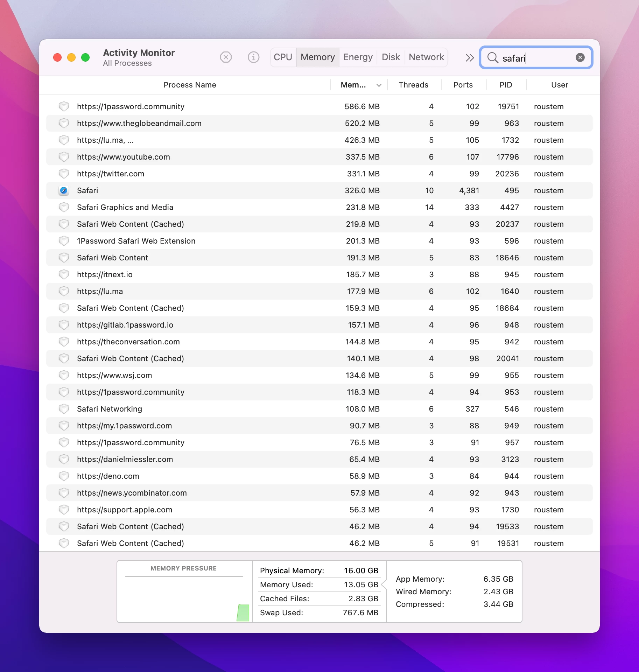Viewport: 639px width, 672px height.
Task: Click the magnifying glass search icon
Action: coord(493,57)
